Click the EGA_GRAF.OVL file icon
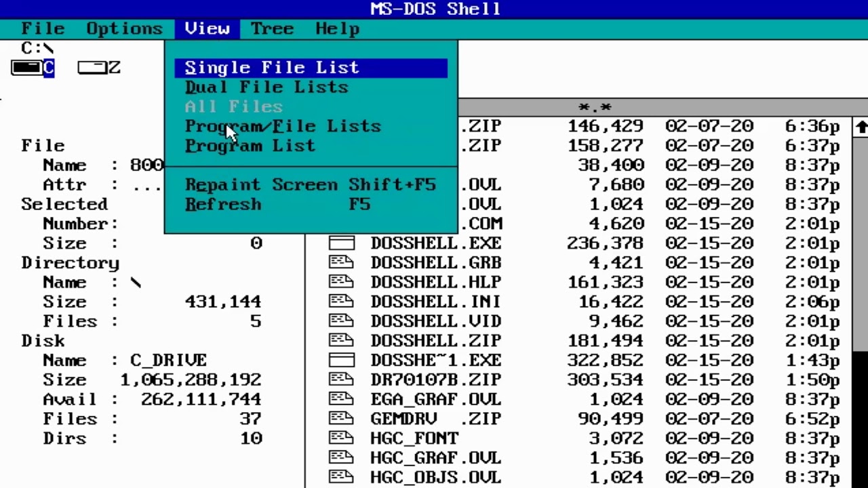 (342, 400)
